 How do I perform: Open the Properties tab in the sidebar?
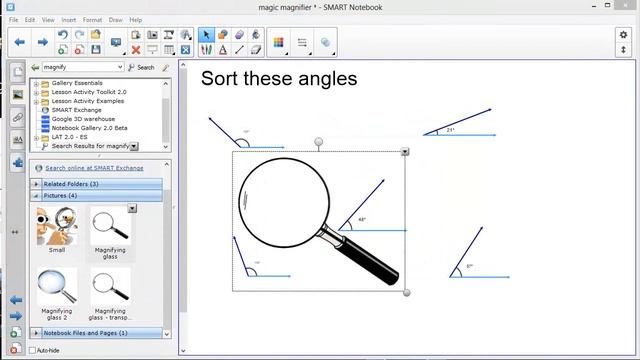tap(18, 140)
